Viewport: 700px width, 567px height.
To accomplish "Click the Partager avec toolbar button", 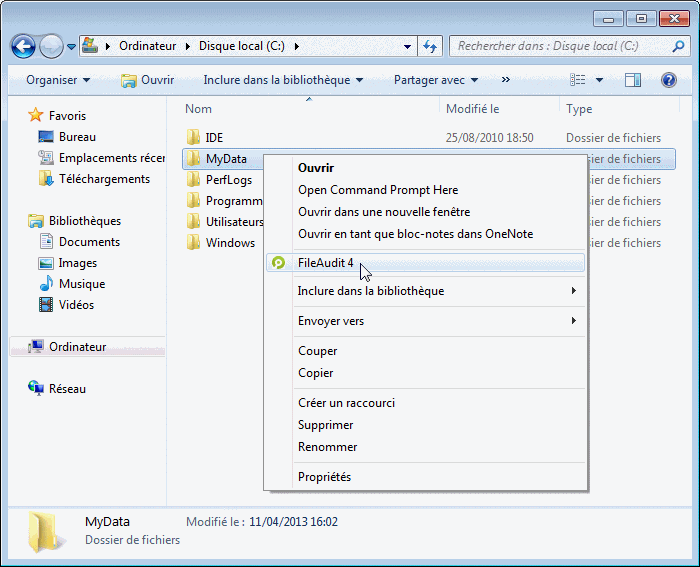I will coord(435,80).
